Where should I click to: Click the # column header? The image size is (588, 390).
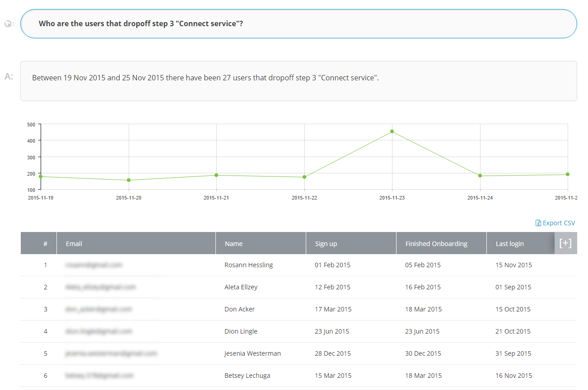tap(45, 244)
